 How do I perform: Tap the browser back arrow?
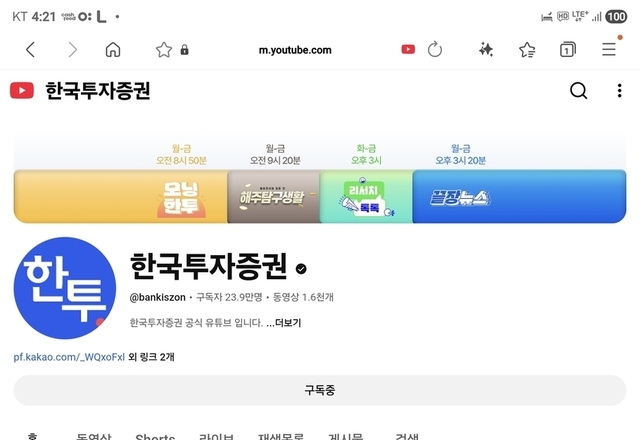click(30, 50)
